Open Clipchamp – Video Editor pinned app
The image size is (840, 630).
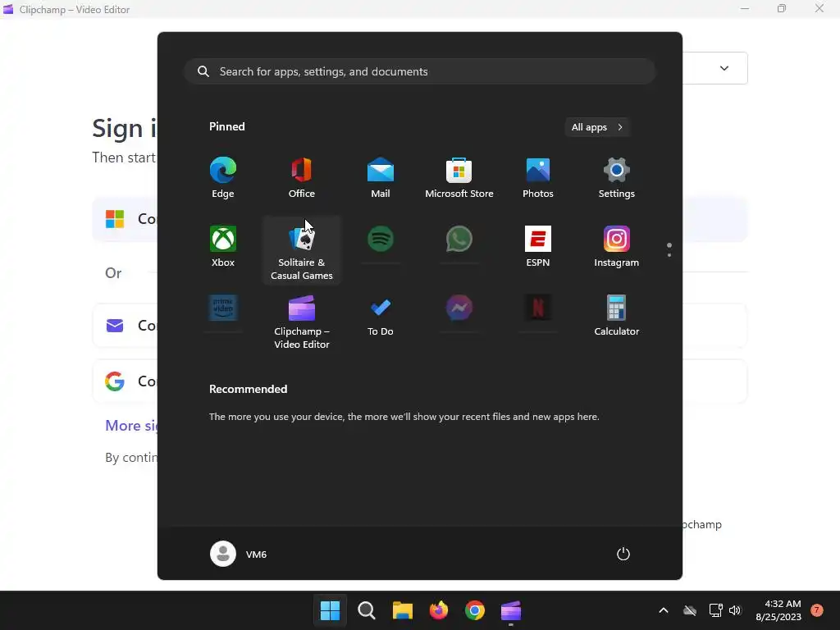(x=302, y=322)
